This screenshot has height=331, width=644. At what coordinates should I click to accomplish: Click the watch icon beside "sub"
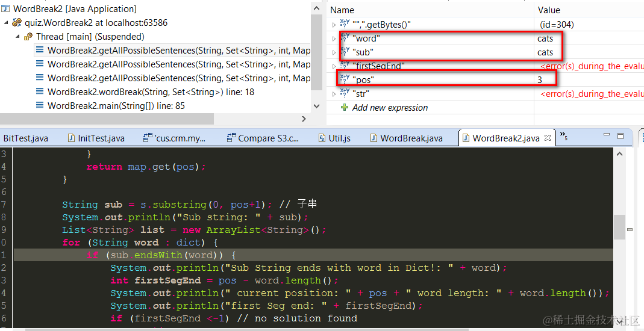pos(345,52)
